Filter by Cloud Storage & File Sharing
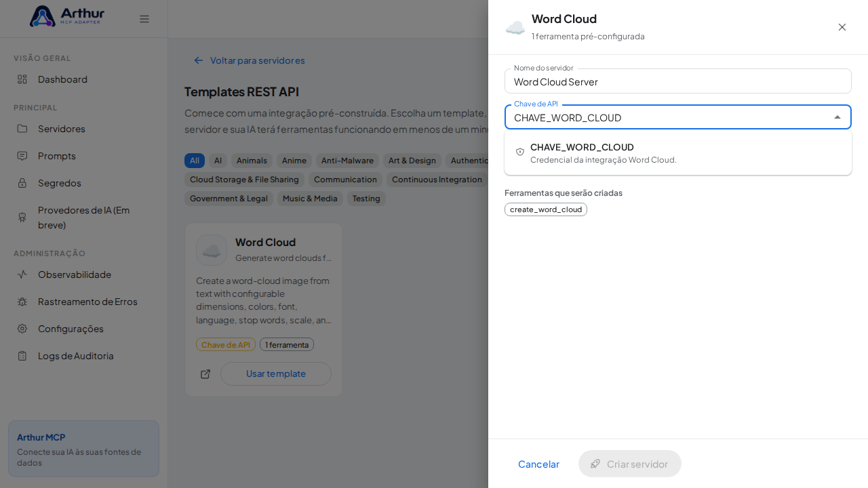The height and width of the screenshot is (488, 868). (x=244, y=180)
